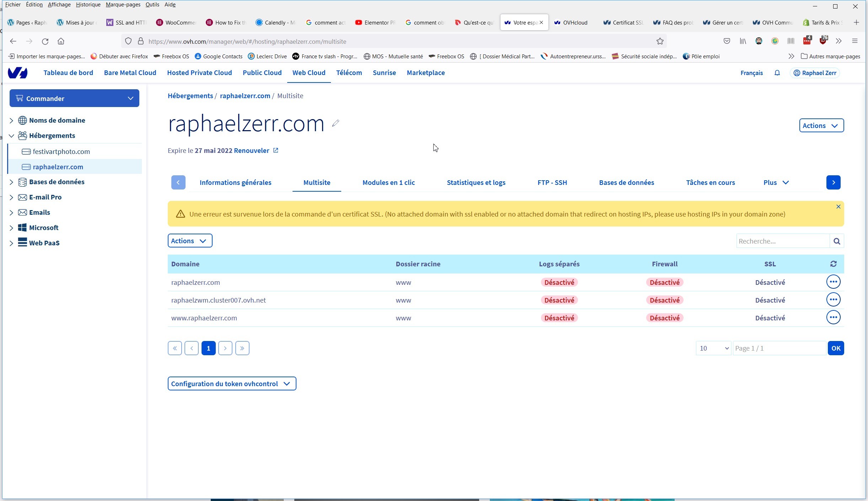Image resolution: width=868 pixels, height=501 pixels.
Task: Click the Renouveler link
Action: 252,150
